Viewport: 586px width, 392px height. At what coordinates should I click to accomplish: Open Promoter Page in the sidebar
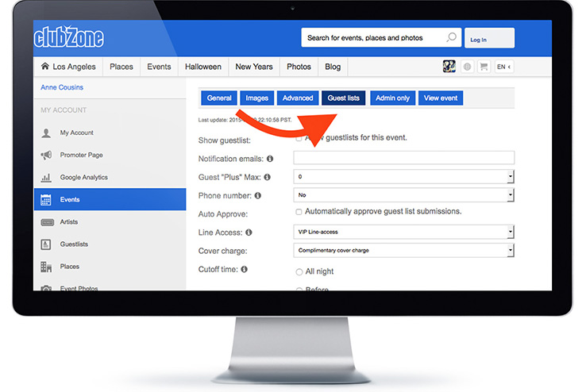110,155
